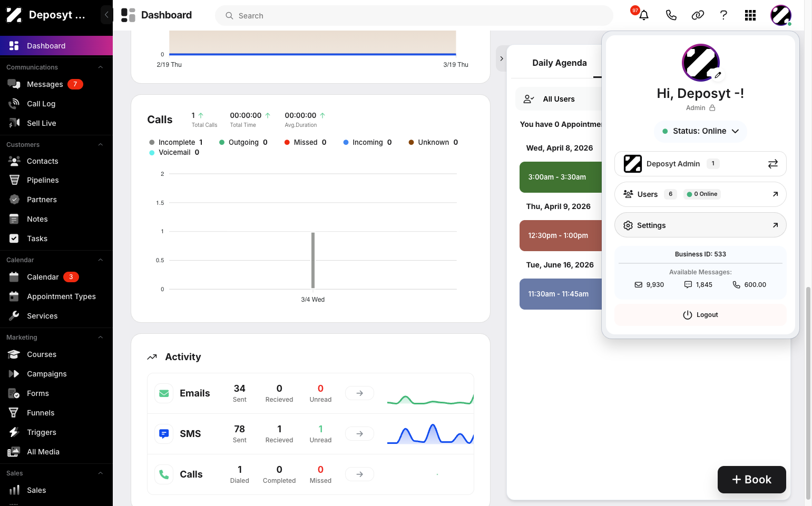The width and height of the screenshot is (812, 506).
Task: Collapse the sidebar with the chevron button
Action: (106, 15)
